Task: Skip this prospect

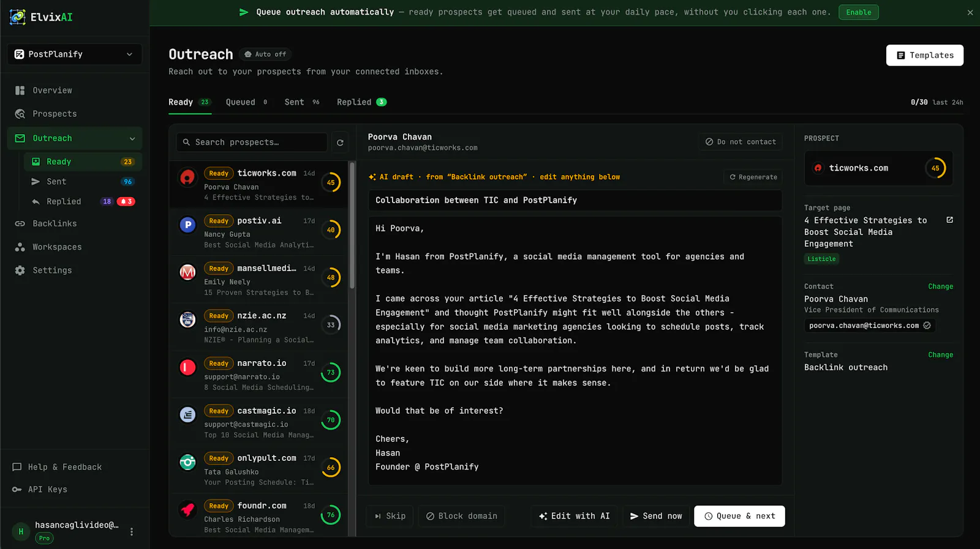Action: pyautogui.click(x=390, y=516)
